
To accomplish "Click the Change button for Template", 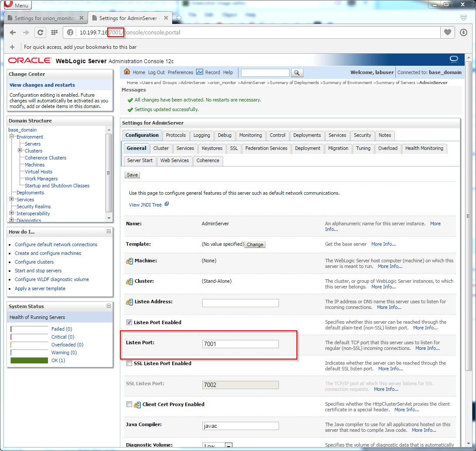I will pyautogui.click(x=255, y=244).
